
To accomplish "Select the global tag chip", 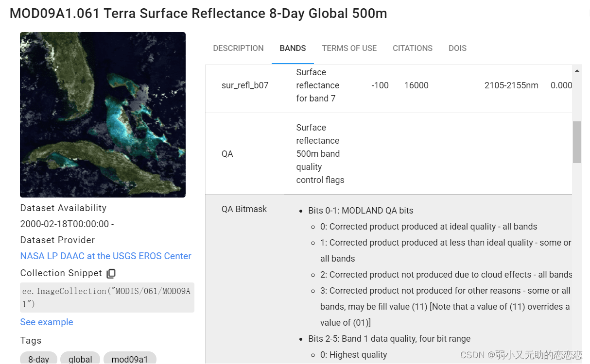I will [80, 359].
